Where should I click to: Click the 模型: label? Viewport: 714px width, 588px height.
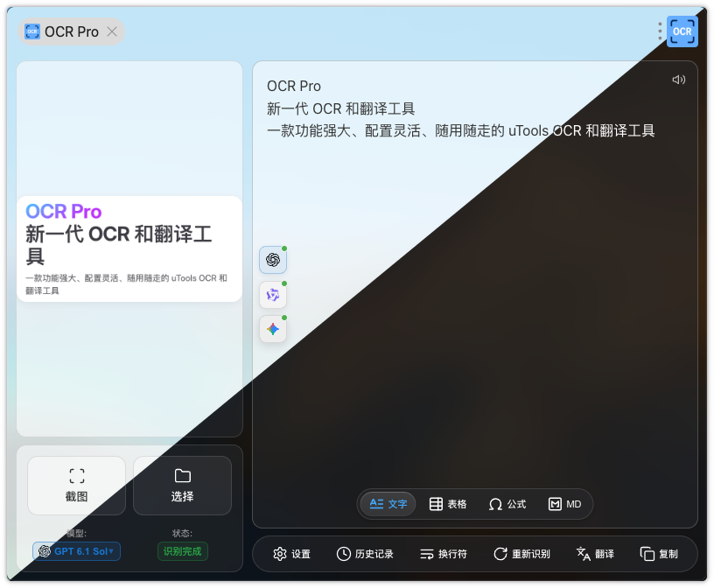76,533
